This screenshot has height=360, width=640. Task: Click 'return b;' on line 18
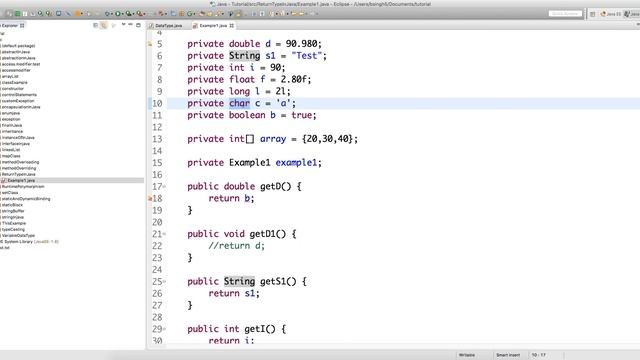[x=231, y=198]
